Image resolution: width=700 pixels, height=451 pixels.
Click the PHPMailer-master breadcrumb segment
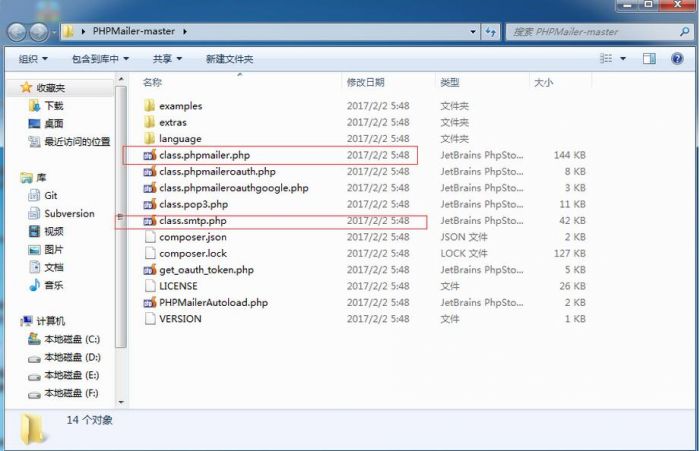(x=133, y=31)
